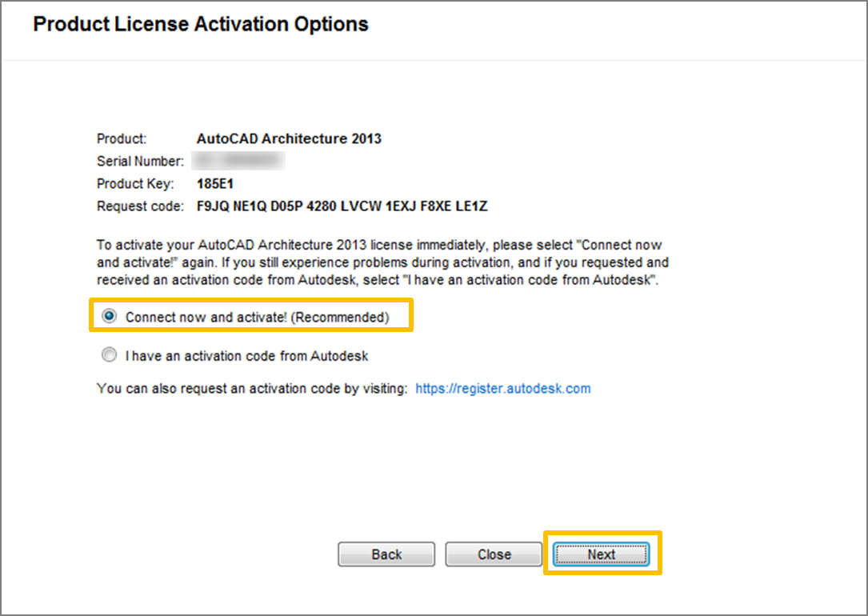Select the 'Connect now and activate!' radio button
This screenshot has height=616, width=868.
[x=109, y=317]
